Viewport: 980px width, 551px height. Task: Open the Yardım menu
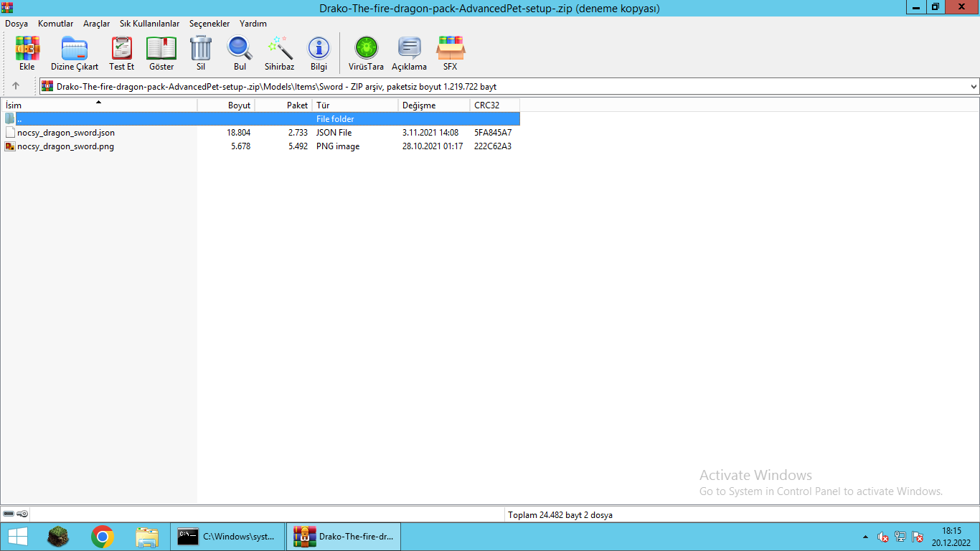(253, 24)
